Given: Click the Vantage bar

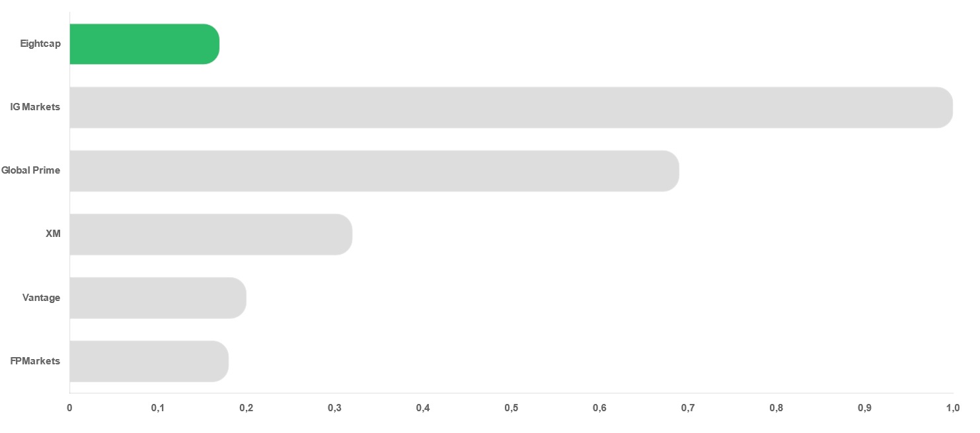Looking at the screenshot, I should (158, 298).
